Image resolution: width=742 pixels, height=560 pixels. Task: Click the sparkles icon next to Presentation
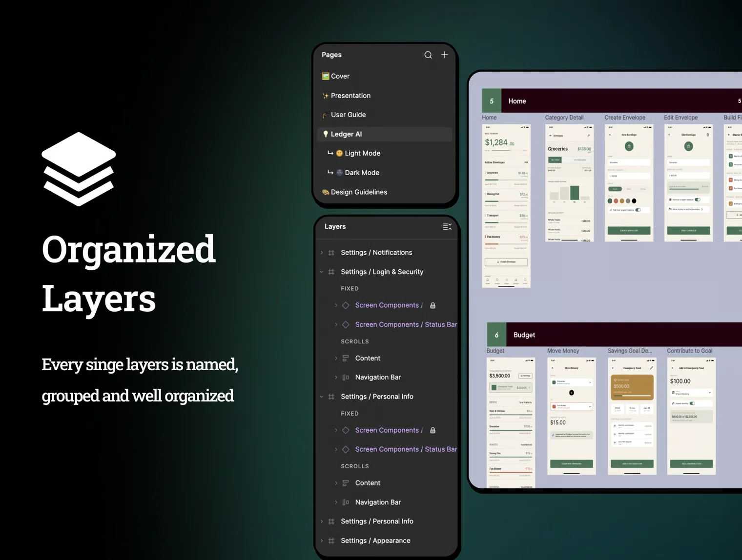326,96
